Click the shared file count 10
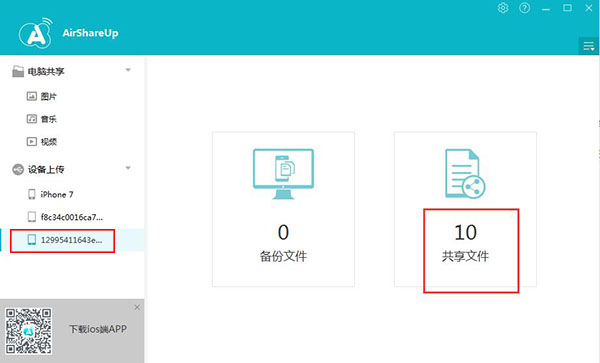 (465, 233)
